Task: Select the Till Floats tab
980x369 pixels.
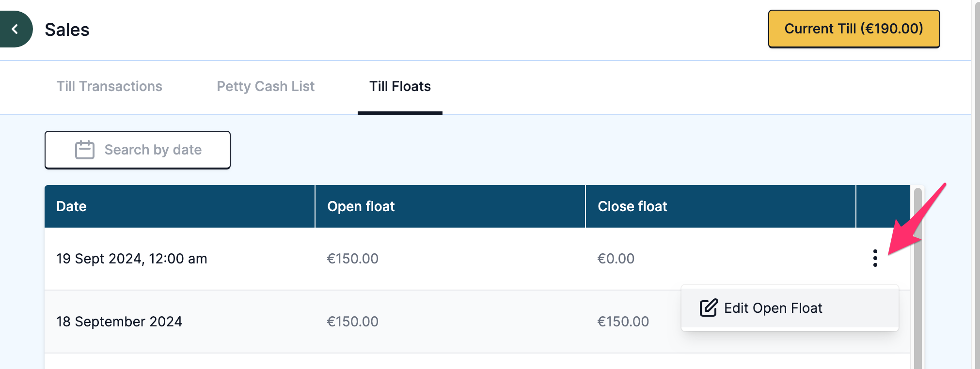Action: click(x=400, y=86)
